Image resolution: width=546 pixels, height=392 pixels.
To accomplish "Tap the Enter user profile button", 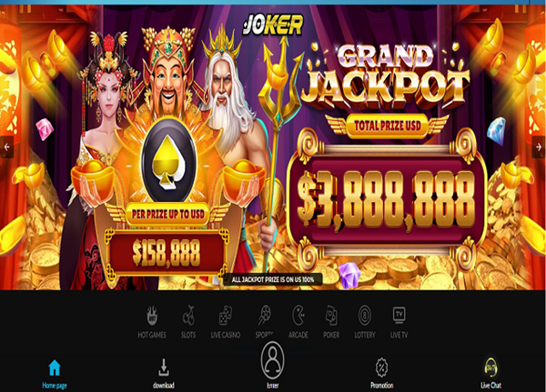I will point(273,360).
